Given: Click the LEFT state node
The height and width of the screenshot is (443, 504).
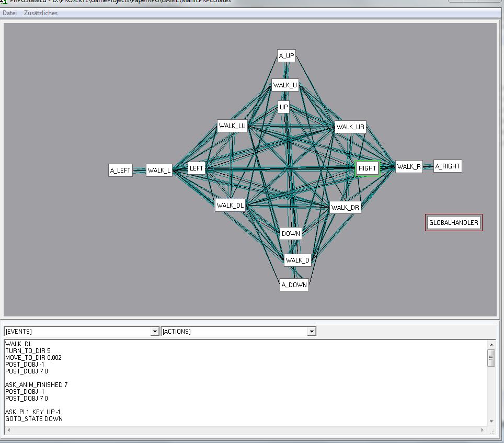Looking at the screenshot, I should coord(196,168).
